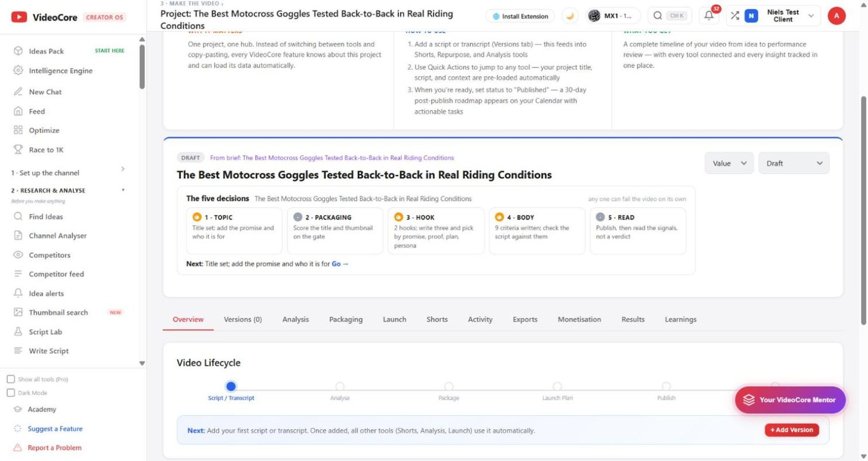
Task: Enable the Show all tools (Pro) checkbox
Action: click(11, 379)
